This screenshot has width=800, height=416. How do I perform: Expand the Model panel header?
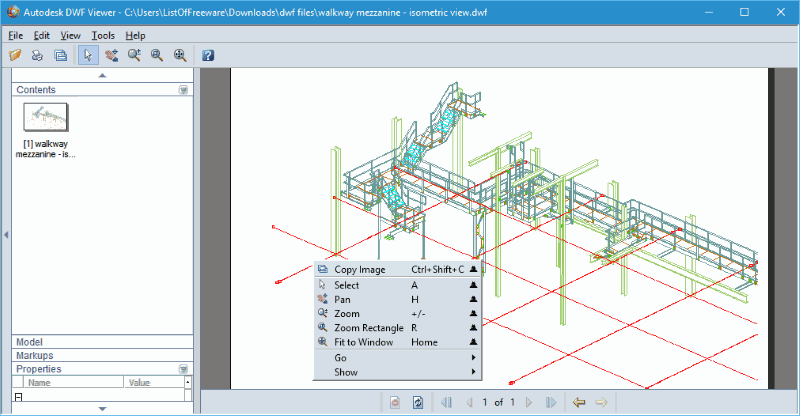pos(102,342)
